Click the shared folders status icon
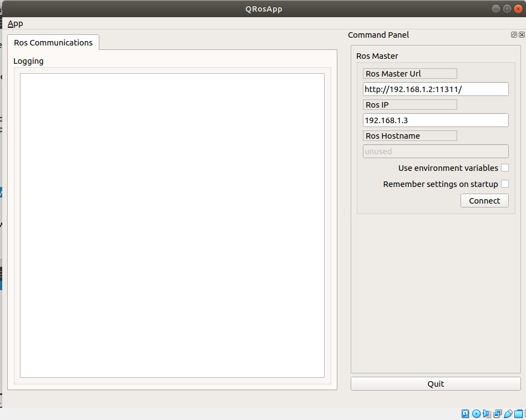Screen dimensions: 526x420 (518, 414)
